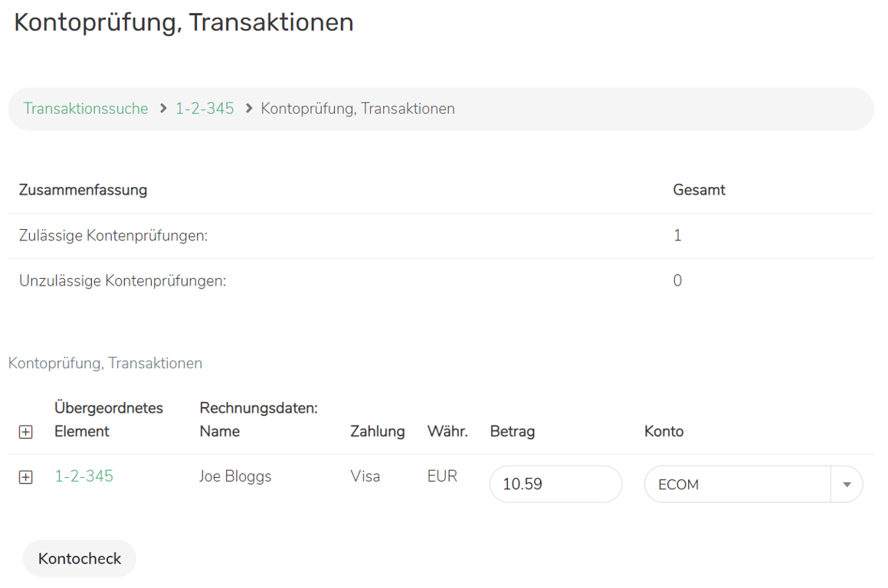The height and width of the screenshot is (588, 888).
Task: Open the 1-2-345 breadcrumb link
Action: pyautogui.click(x=205, y=109)
